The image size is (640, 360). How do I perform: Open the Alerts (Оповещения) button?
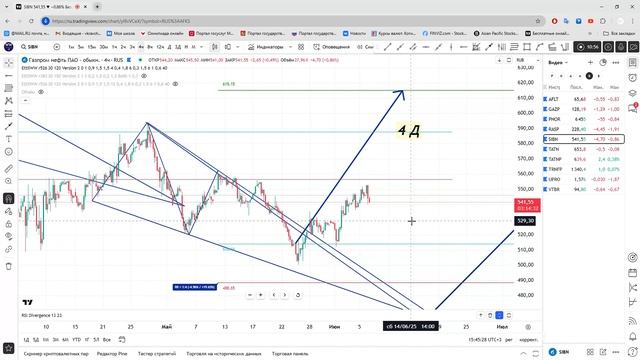click(x=331, y=47)
